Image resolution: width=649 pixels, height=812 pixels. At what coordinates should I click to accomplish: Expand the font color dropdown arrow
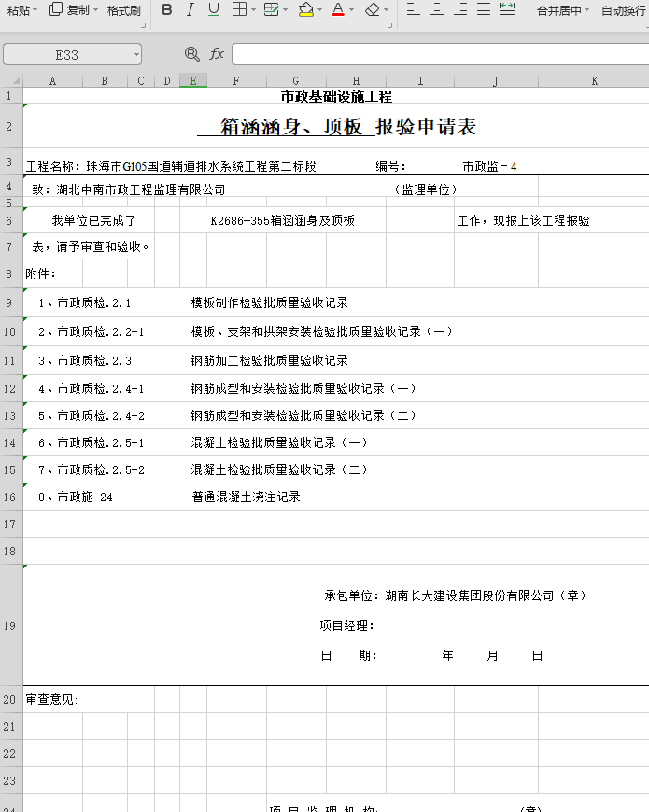pyautogui.click(x=352, y=10)
